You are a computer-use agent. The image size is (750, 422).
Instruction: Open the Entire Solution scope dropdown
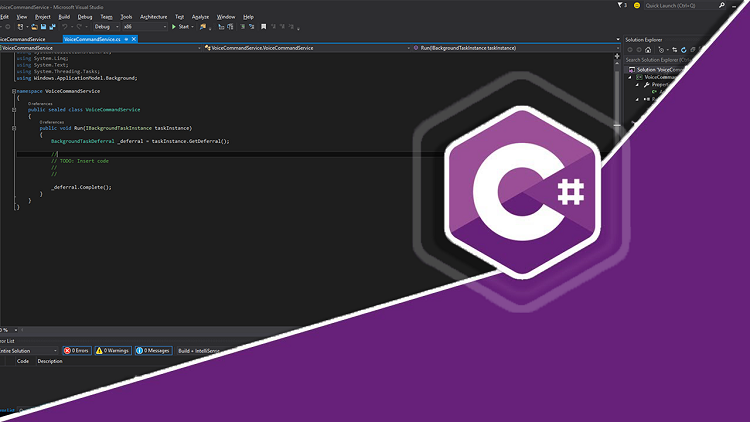pyautogui.click(x=29, y=351)
